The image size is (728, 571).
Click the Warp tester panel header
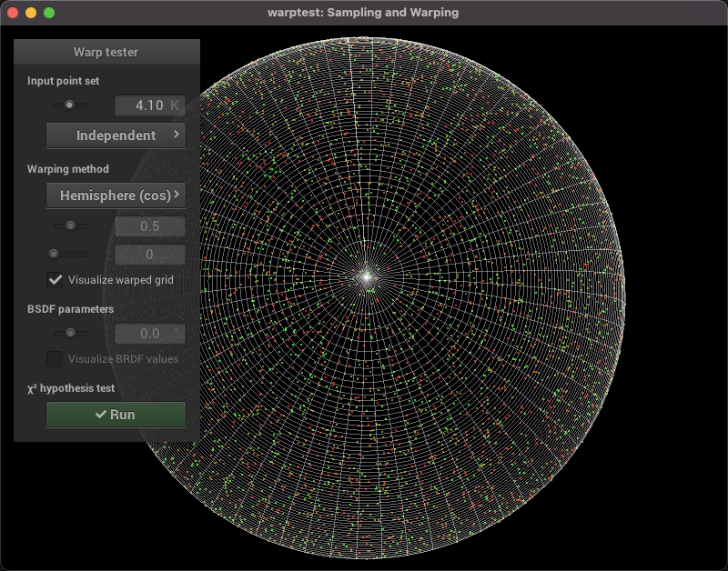106,53
